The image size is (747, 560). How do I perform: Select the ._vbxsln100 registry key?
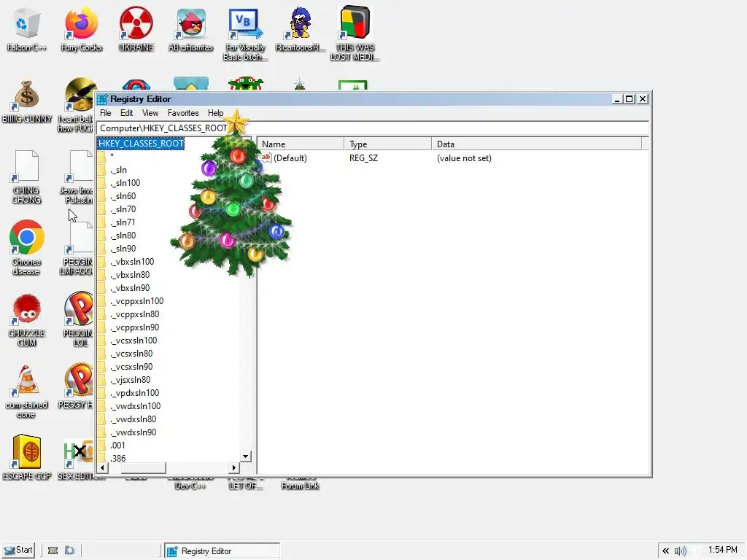pyautogui.click(x=132, y=262)
